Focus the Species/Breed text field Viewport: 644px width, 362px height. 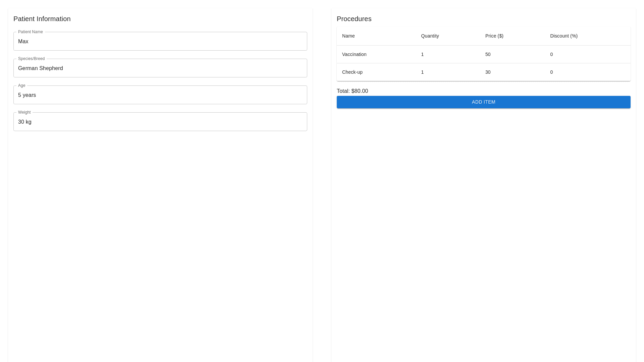160,68
